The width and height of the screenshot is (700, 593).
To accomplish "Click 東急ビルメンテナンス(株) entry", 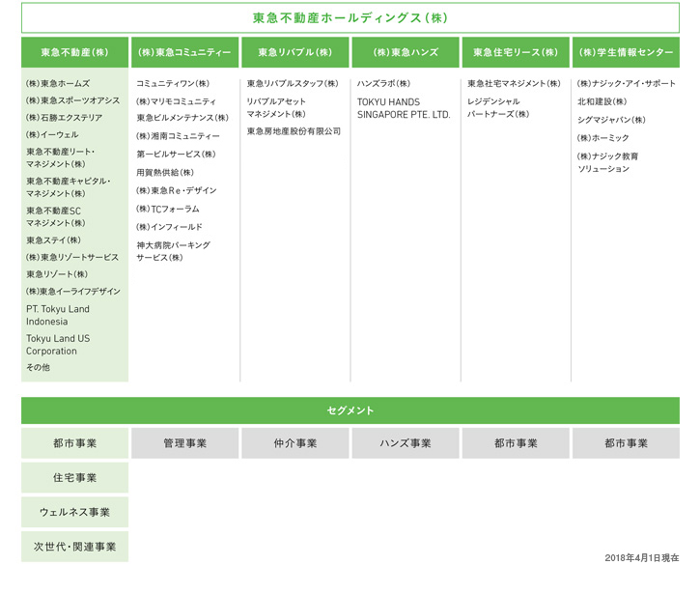I will tap(182, 118).
